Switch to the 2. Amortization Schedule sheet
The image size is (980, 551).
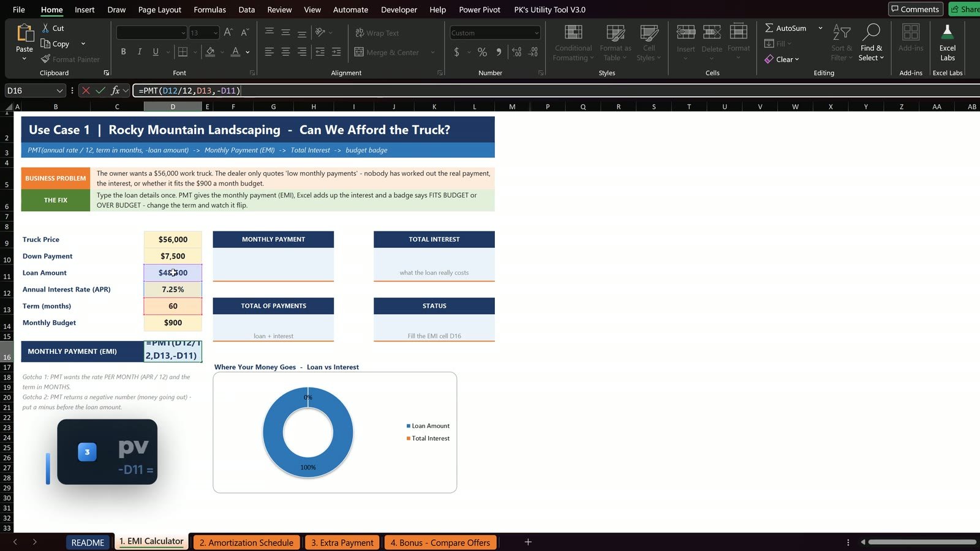pyautogui.click(x=246, y=542)
